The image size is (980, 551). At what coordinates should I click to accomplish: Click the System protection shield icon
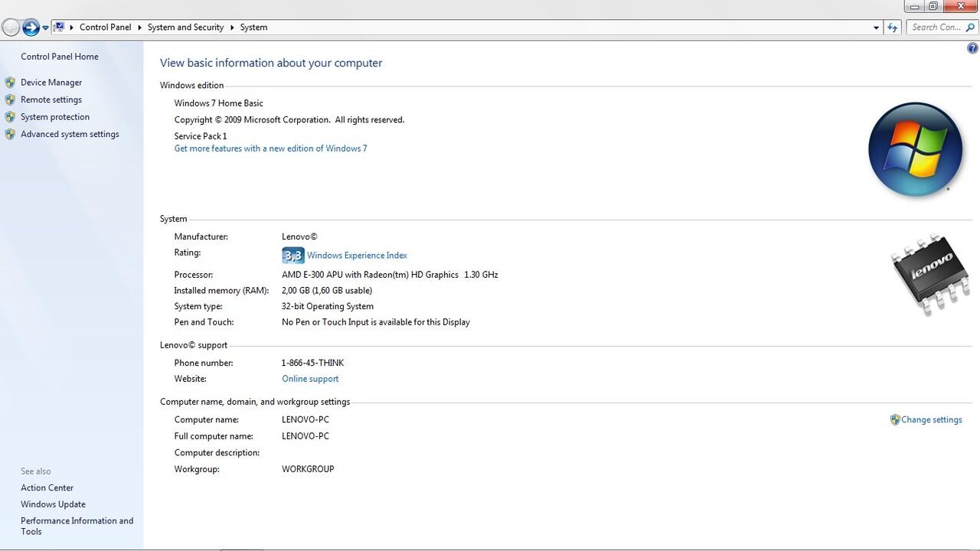10,116
